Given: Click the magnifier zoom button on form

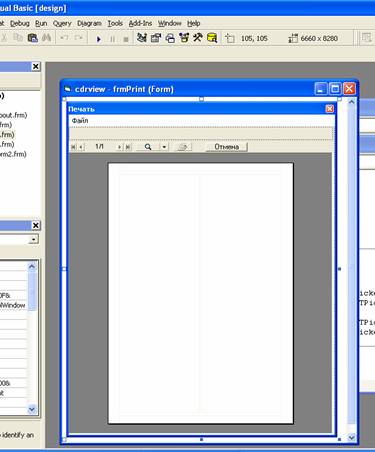Looking at the screenshot, I should pos(148,147).
